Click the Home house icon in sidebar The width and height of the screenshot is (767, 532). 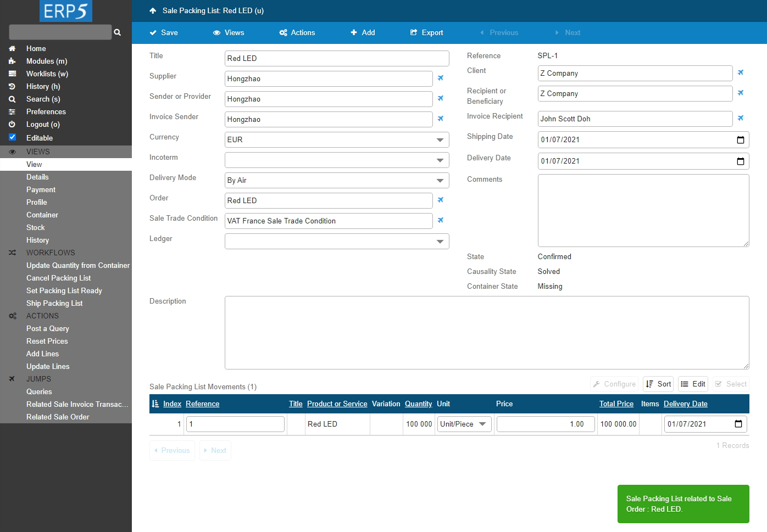coord(12,48)
